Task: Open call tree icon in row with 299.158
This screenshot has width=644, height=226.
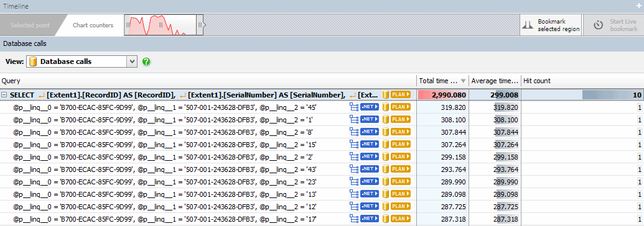Action: (353, 156)
